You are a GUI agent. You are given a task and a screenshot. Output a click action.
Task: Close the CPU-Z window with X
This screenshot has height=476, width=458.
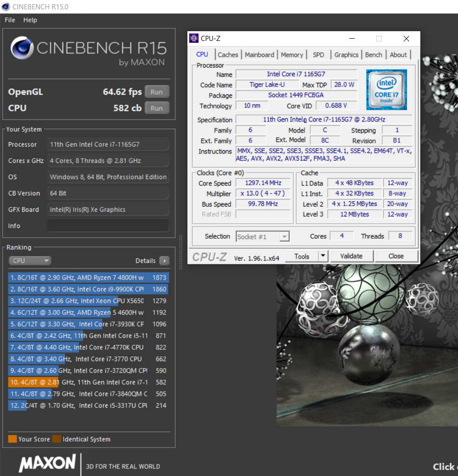(x=406, y=39)
